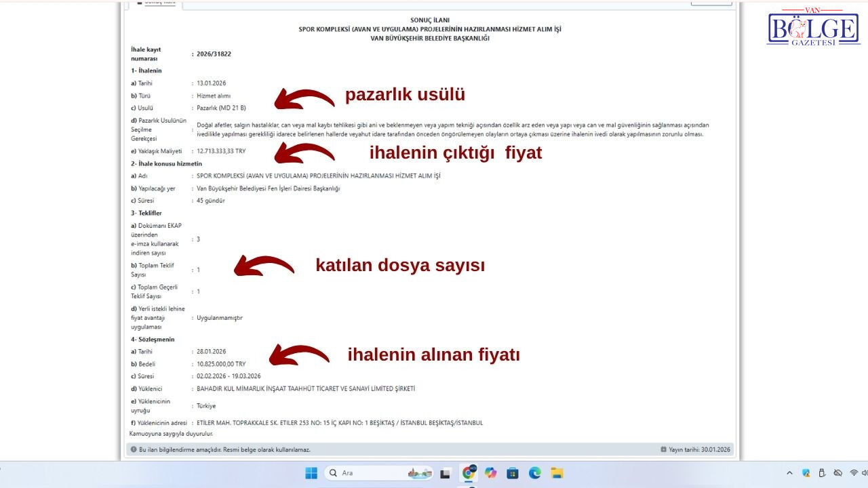Click the Bedeli label under Sözleşmenin

point(143,364)
